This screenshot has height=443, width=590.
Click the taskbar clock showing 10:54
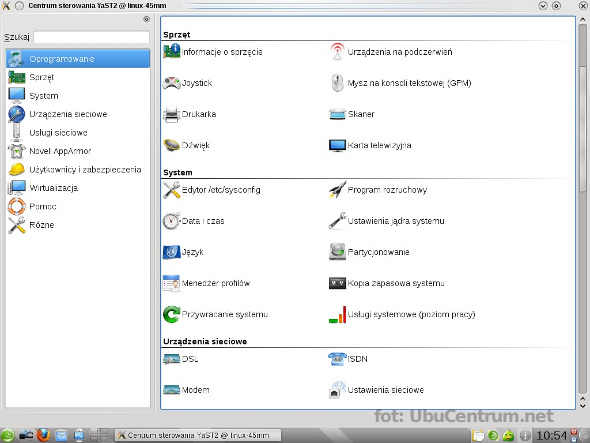pyautogui.click(x=551, y=435)
